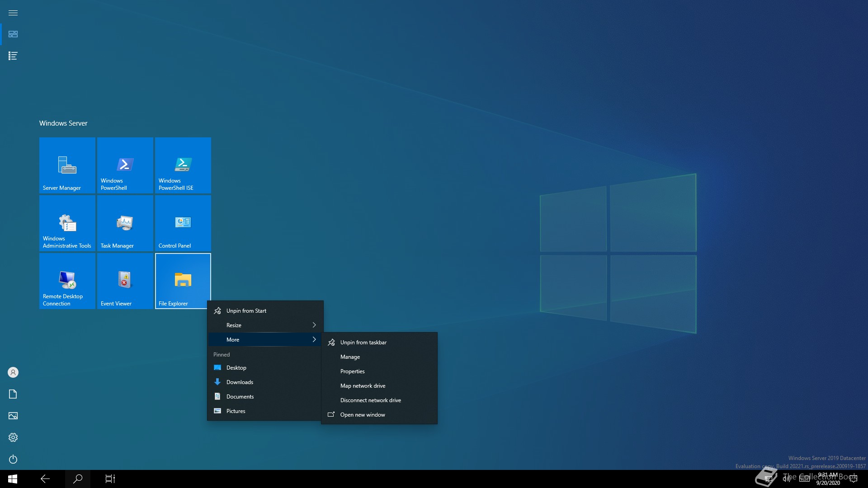
Task: Click the Windows Server group title
Action: coord(63,123)
